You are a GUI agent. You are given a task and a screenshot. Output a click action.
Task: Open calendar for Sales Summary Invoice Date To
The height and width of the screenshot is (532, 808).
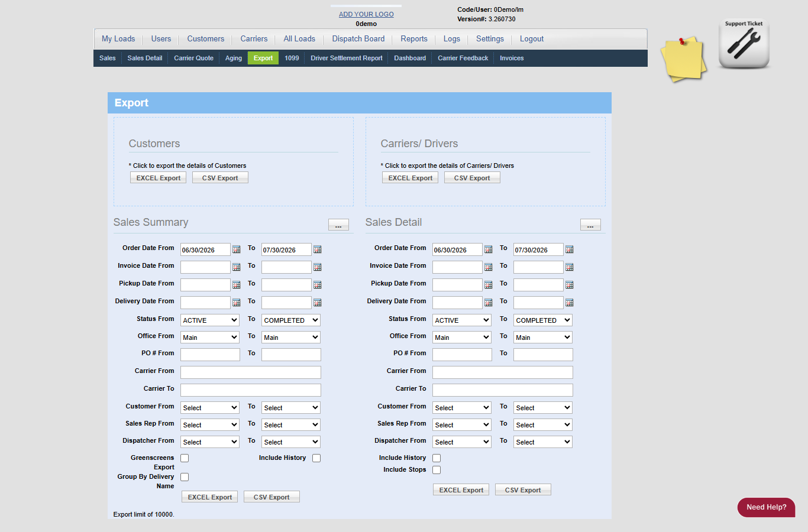(x=318, y=267)
